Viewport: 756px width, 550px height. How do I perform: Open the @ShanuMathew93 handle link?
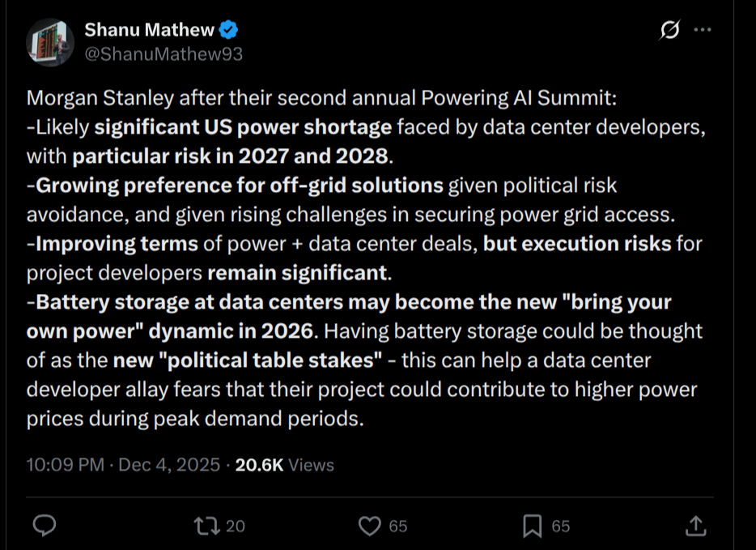click(x=164, y=53)
